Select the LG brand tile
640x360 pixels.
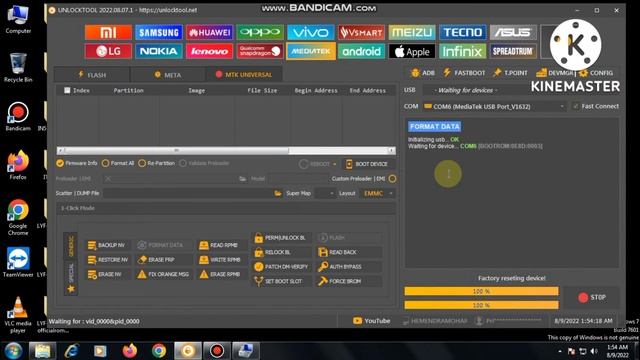click(x=108, y=51)
